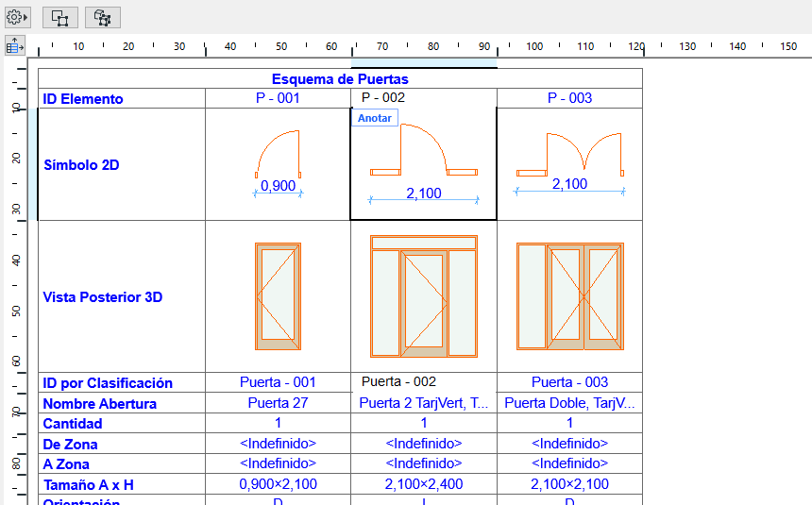Click the P-003 double door 2D symbol
Screen dimensions: 812x505
(570, 155)
